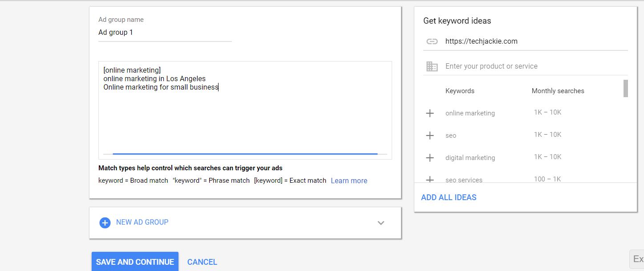644x271 pixels.
Task: Edit the Ad group name field
Action: click(165, 33)
